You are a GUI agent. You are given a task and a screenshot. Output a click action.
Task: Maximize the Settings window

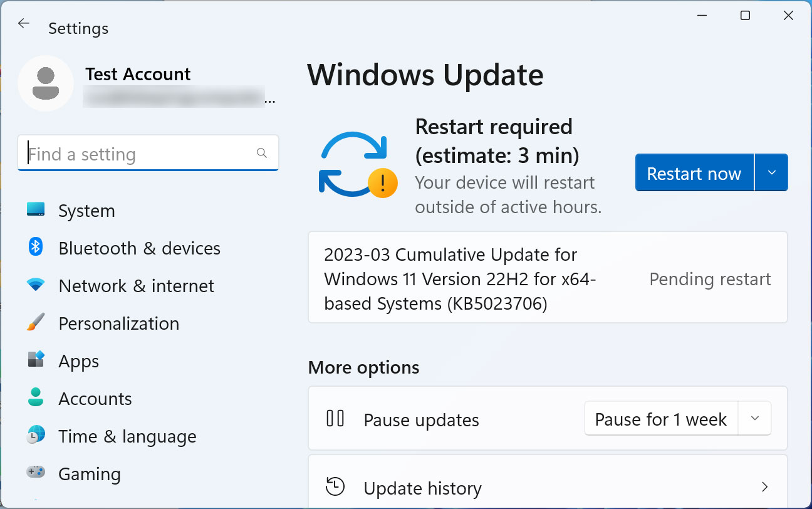pyautogui.click(x=745, y=16)
